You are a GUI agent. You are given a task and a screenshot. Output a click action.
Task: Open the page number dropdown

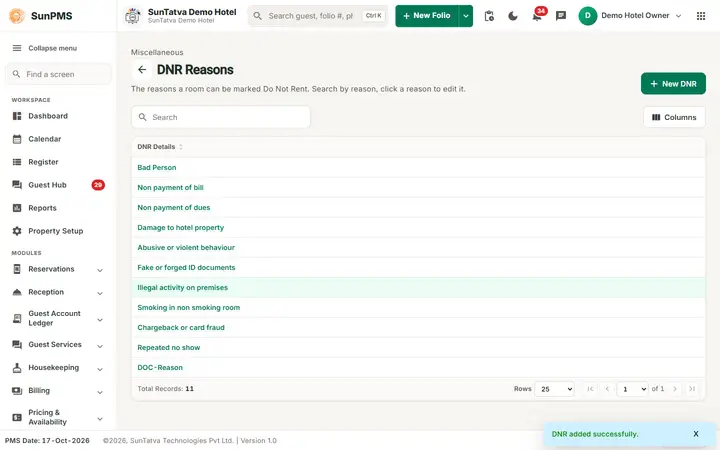click(x=632, y=389)
